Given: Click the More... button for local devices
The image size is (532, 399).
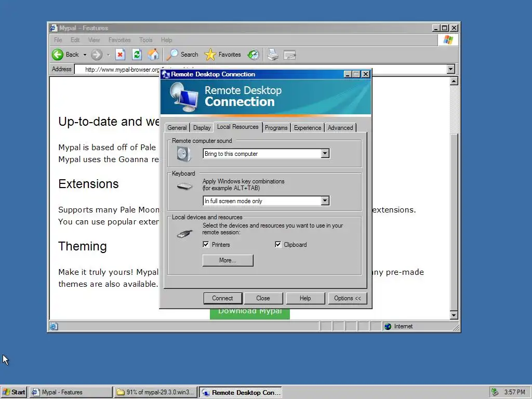Looking at the screenshot, I should pyautogui.click(x=228, y=260).
